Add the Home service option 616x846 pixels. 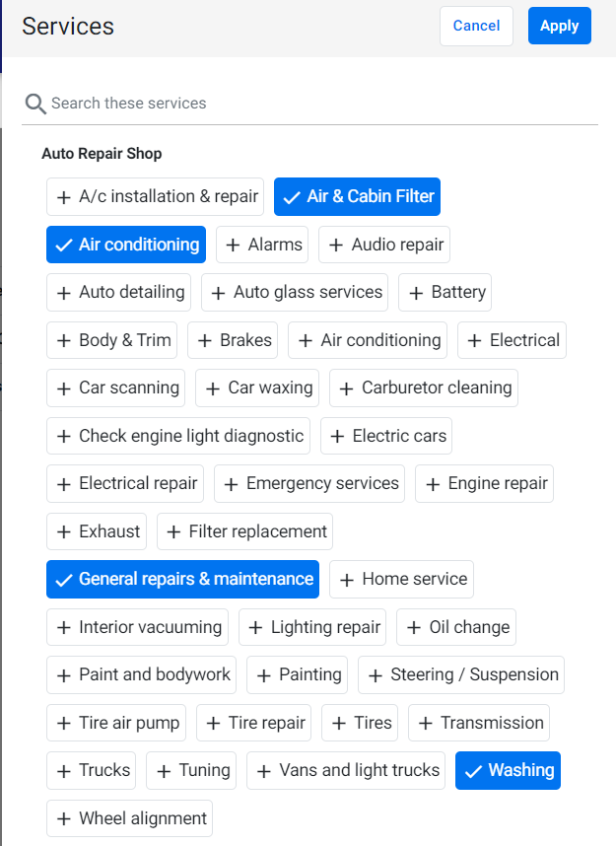tap(402, 580)
